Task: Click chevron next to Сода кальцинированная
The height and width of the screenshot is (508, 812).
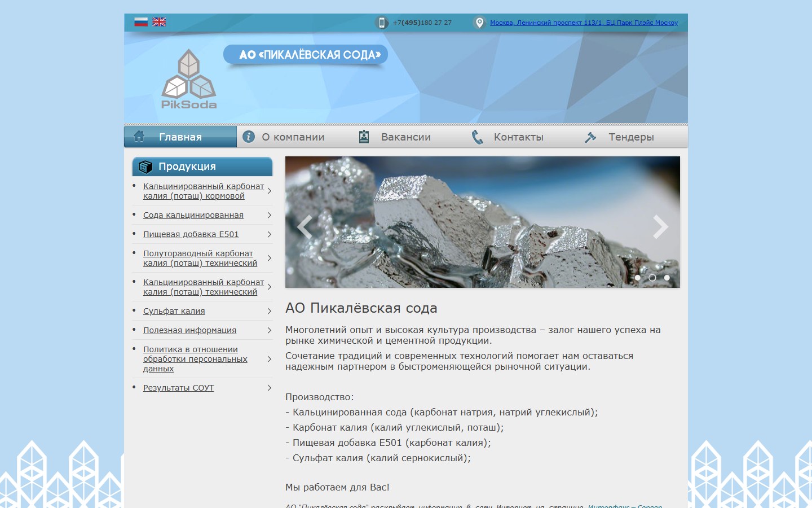Action: (270, 215)
